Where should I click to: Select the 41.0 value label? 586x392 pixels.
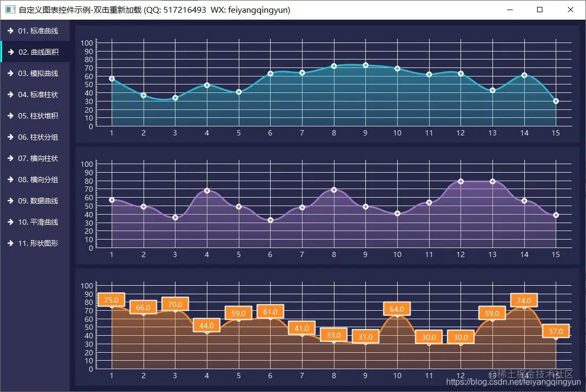tap(302, 328)
